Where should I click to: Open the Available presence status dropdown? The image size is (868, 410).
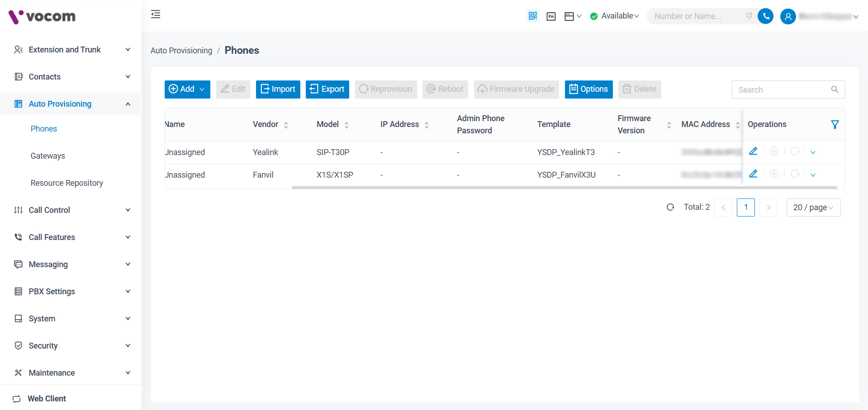[x=615, y=16]
